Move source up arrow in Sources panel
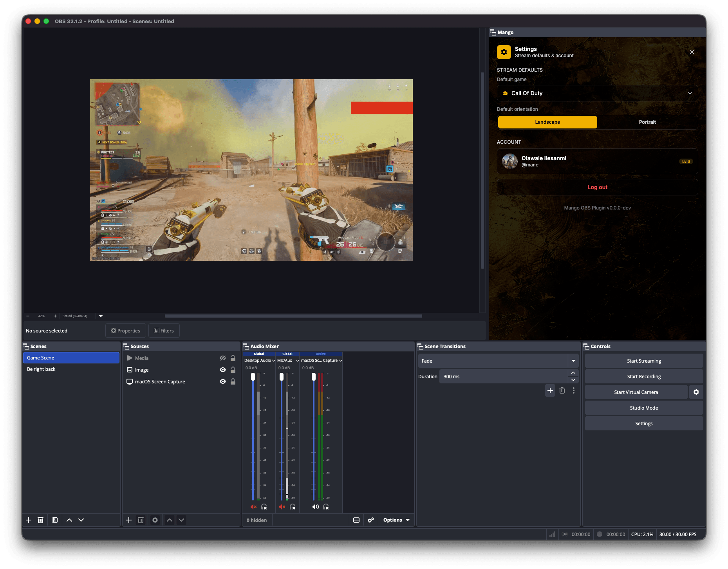728x569 pixels. pyautogui.click(x=170, y=520)
